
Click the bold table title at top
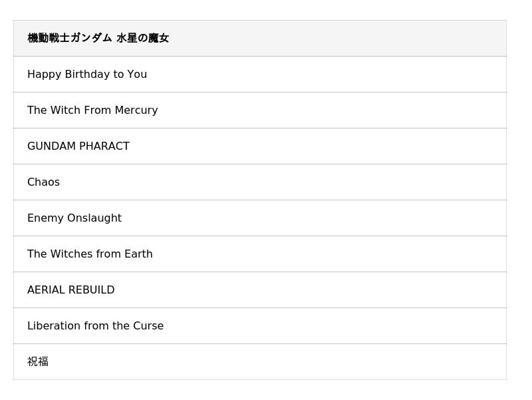[98, 39]
